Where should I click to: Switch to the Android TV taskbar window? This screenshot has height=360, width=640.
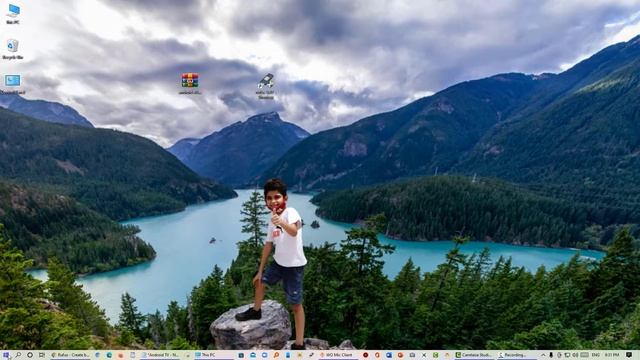160,355
